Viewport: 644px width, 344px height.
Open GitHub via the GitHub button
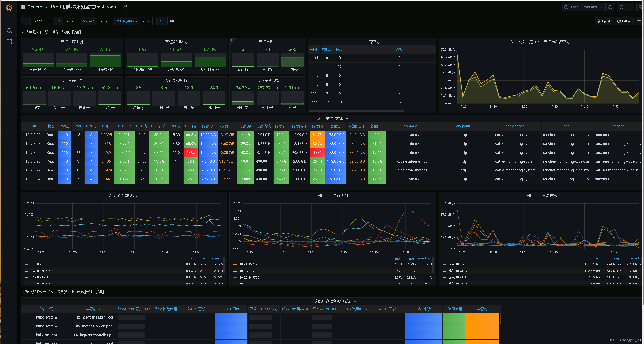624,21
